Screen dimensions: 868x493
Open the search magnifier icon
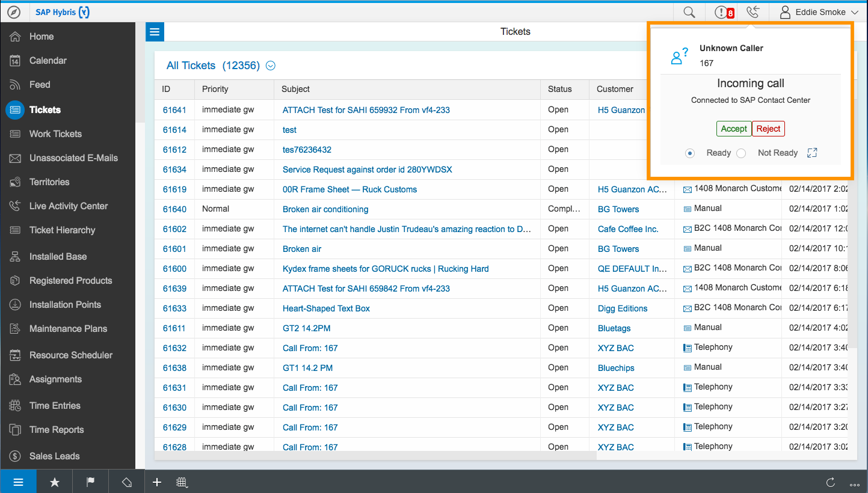[x=689, y=12]
